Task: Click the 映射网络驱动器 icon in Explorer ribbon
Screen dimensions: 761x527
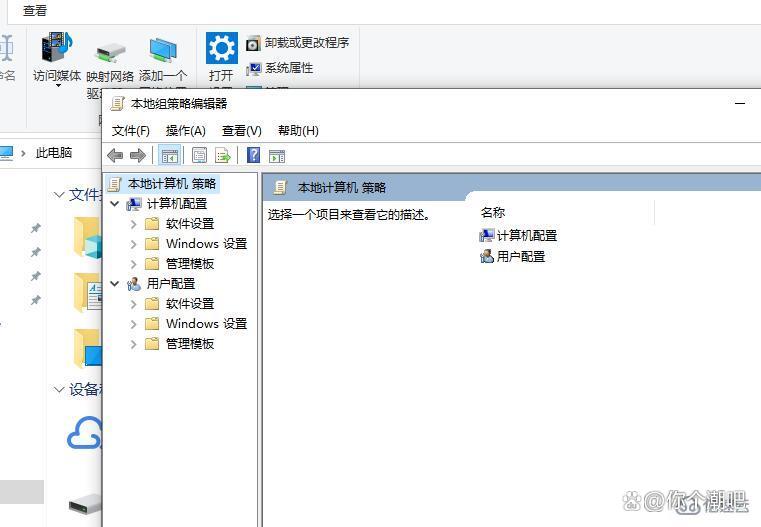Action: (x=110, y=52)
